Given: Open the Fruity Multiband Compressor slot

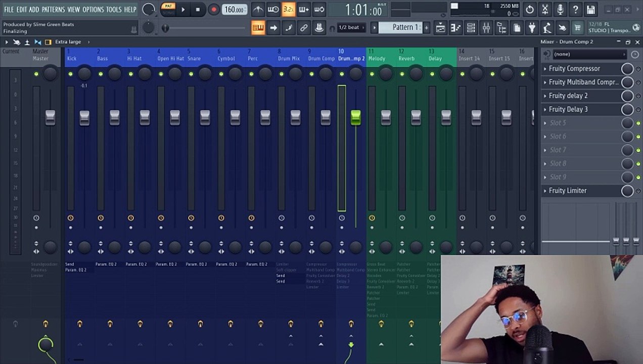Looking at the screenshot, I should click(x=581, y=82).
